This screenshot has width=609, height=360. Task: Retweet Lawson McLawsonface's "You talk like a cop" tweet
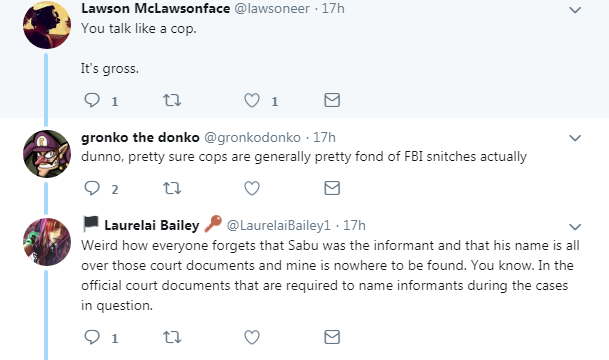click(172, 100)
